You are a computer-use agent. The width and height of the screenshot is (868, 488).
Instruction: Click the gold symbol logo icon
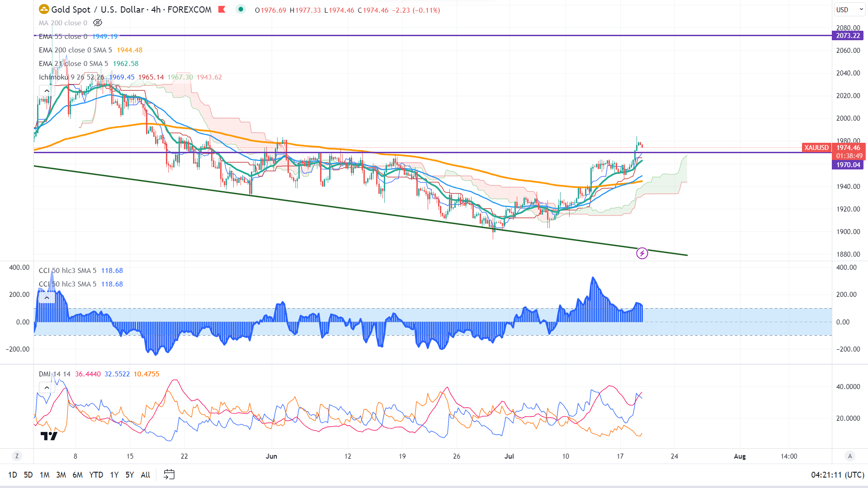click(x=44, y=9)
